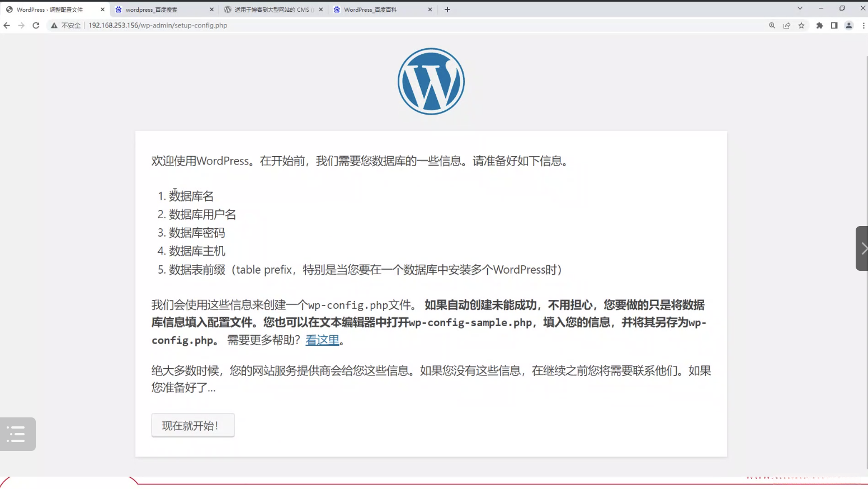The height and width of the screenshot is (489, 868).
Task: Minimize the browser window
Action: [820, 8]
